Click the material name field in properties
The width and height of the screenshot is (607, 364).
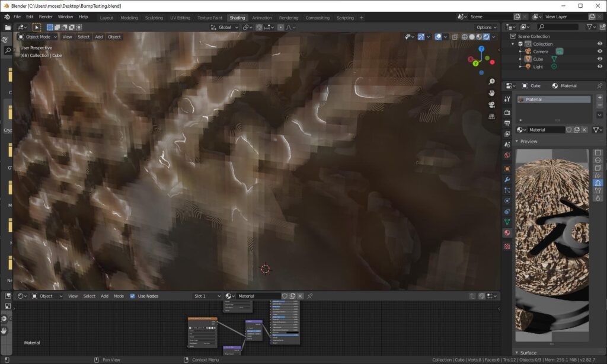[x=545, y=130]
